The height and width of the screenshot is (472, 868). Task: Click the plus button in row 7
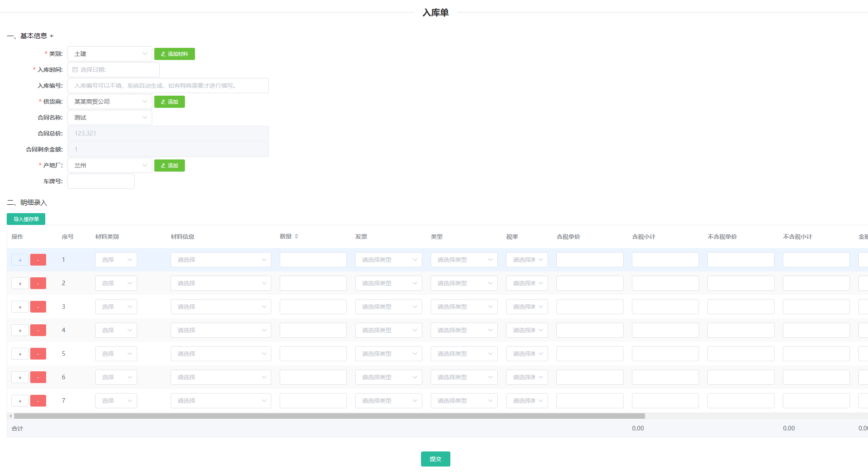(20, 401)
